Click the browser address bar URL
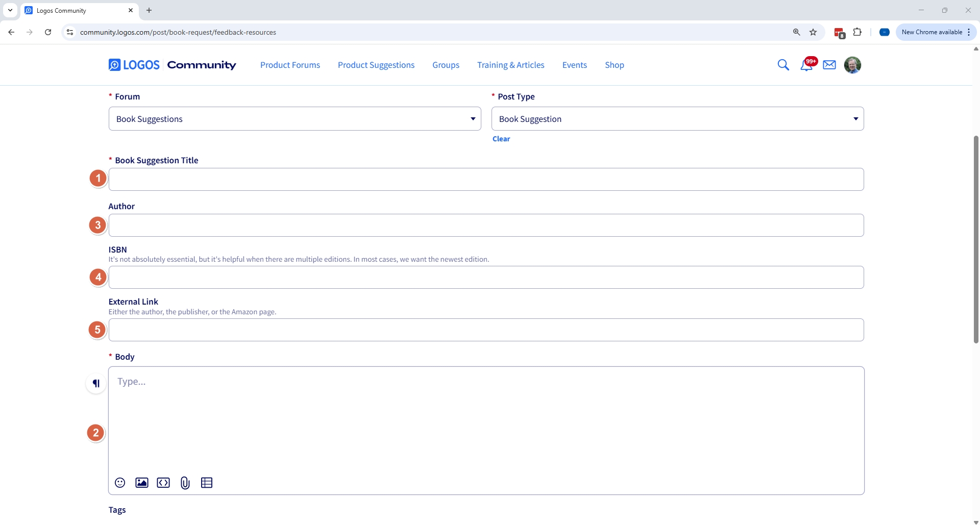Screen dimensions: 980x525 pyautogui.click(x=178, y=32)
